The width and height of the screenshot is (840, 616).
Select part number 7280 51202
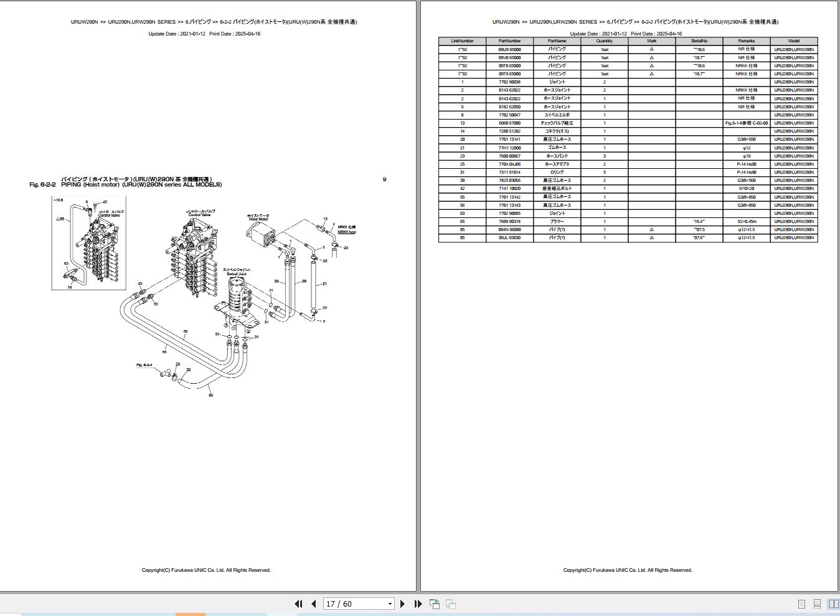pos(509,131)
